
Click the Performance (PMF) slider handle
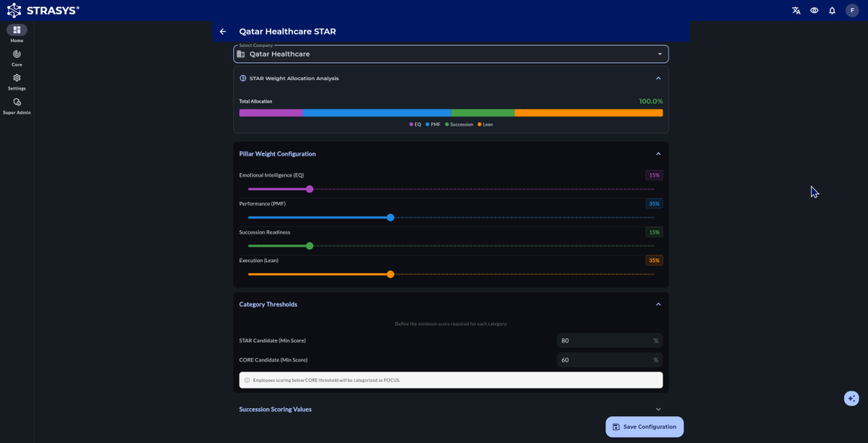[x=391, y=217]
